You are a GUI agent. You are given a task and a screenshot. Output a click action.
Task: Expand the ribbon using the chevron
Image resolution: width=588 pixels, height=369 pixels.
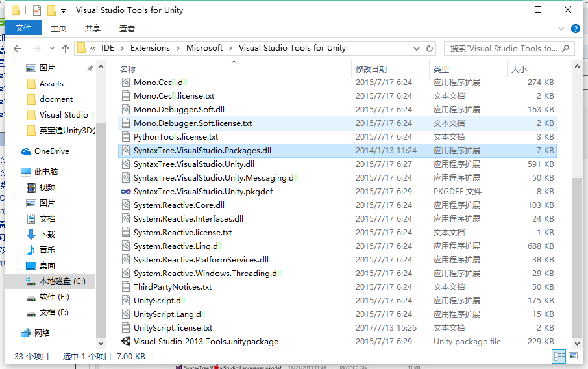tap(561, 29)
